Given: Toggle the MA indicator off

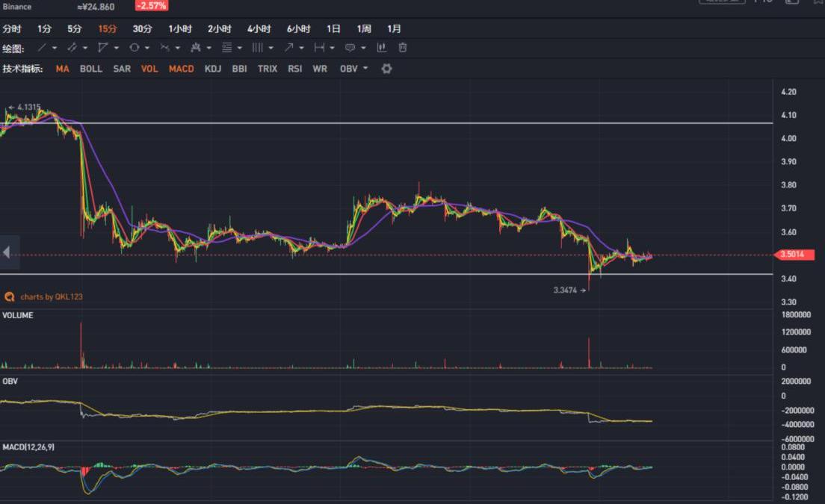Looking at the screenshot, I should coord(62,69).
